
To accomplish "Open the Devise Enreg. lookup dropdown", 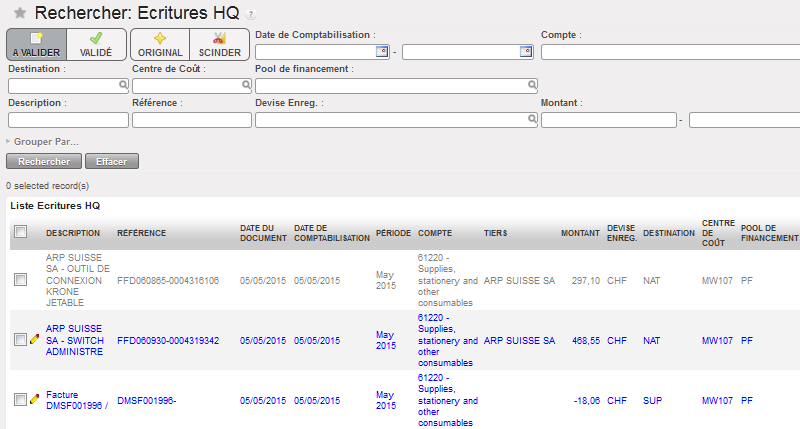I will point(533,120).
